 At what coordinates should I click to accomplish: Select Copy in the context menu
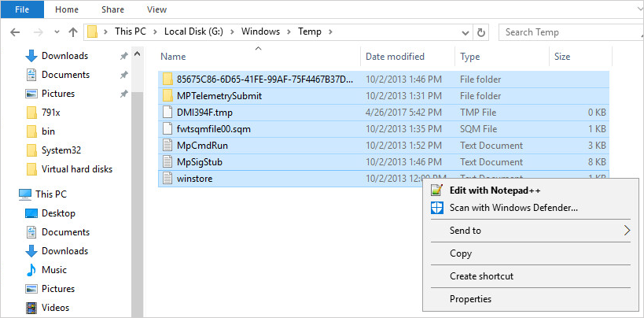tap(461, 253)
